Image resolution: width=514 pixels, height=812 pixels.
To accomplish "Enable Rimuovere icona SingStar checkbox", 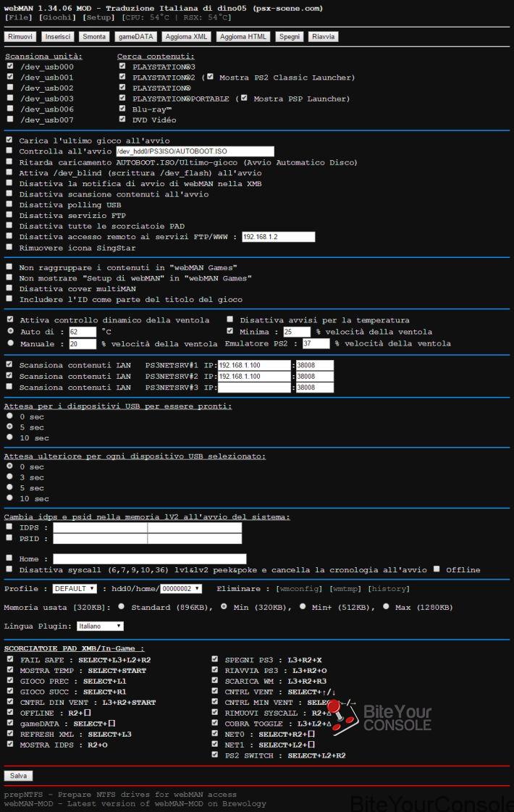I will (x=9, y=247).
